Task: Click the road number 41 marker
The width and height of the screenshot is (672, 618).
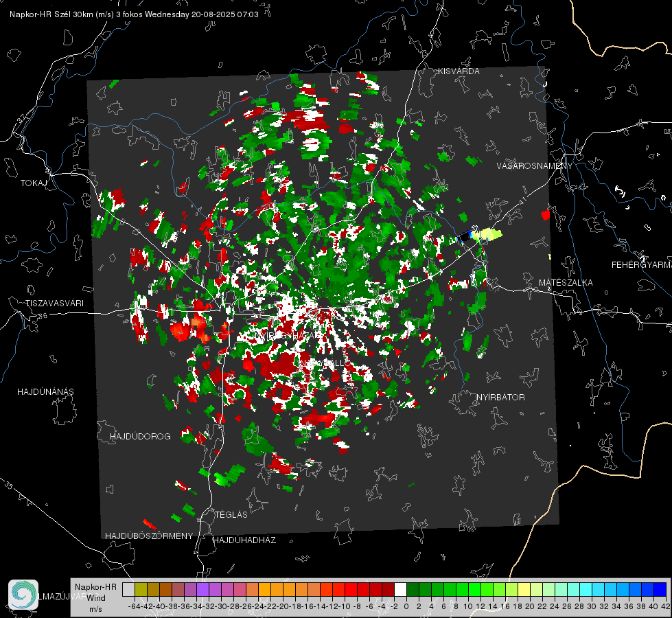Action: [x=522, y=201]
